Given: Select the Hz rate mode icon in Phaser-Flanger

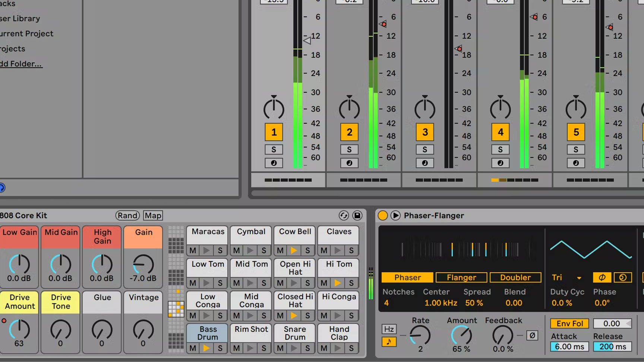Looking at the screenshot, I should pos(389,329).
